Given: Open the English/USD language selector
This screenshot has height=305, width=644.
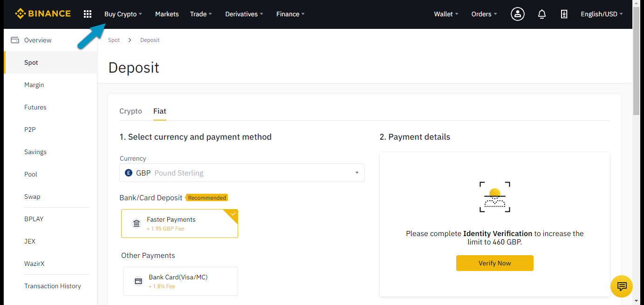Looking at the screenshot, I should pos(602,14).
